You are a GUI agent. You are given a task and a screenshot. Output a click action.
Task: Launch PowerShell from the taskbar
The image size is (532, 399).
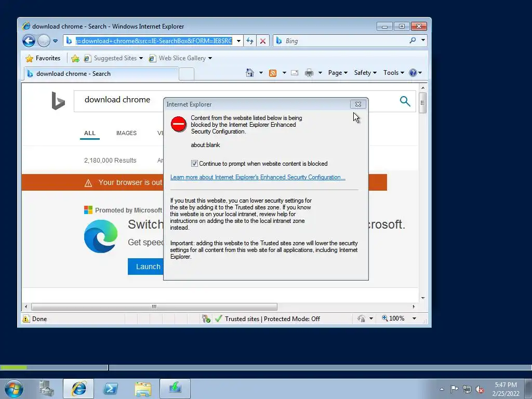point(111,389)
